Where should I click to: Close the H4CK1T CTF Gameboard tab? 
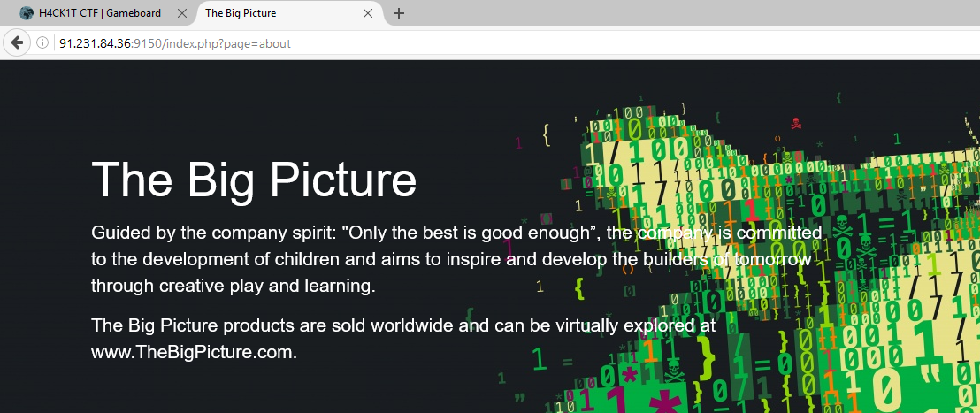[182, 14]
